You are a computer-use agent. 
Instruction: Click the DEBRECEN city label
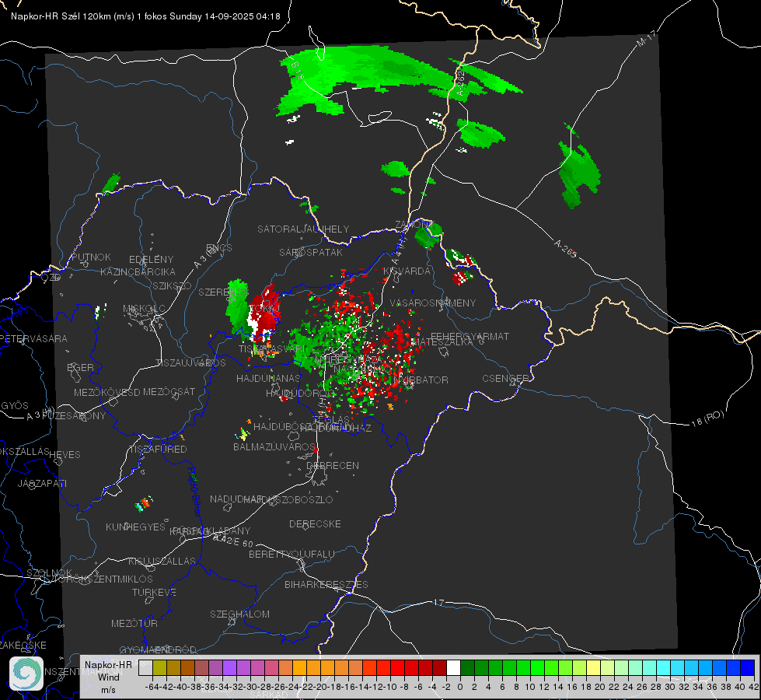click(x=333, y=465)
